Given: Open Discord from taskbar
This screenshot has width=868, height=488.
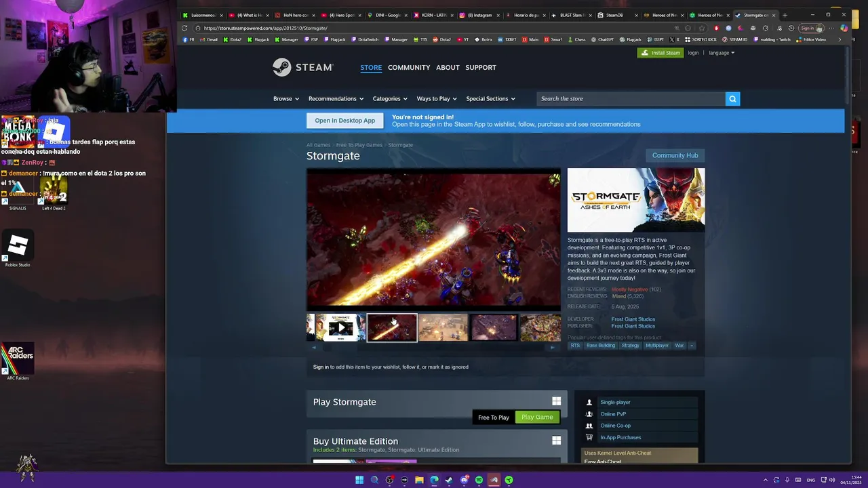Looking at the screenshot, I should pyautogui.click(x=464, y=480).
